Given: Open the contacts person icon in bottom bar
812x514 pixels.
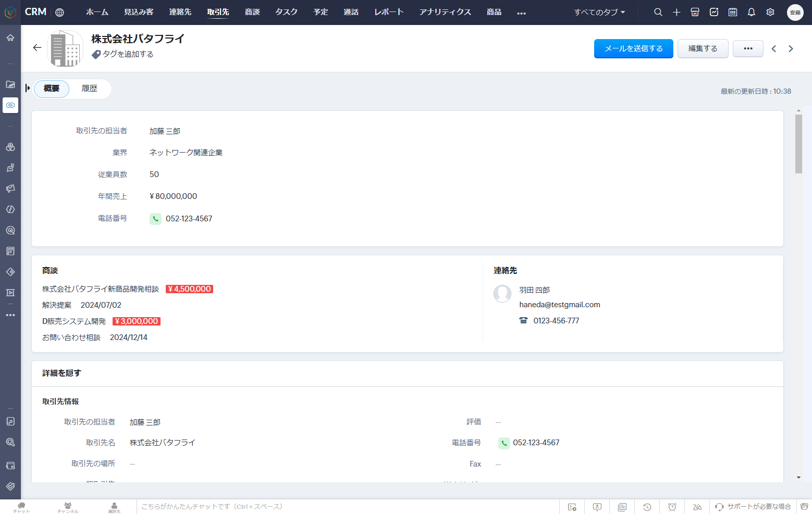Looking at the screenshot, I should [114, 507].
